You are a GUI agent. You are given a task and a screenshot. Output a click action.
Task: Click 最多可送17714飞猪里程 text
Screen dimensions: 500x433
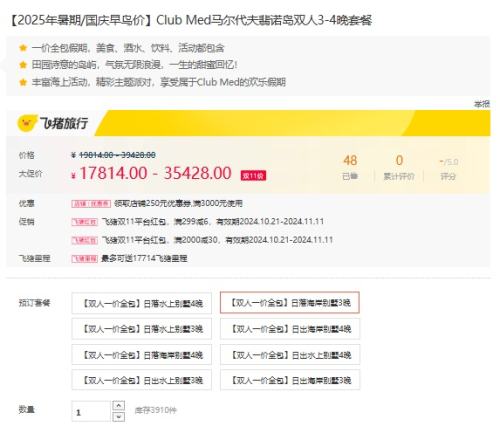point(144,258)
